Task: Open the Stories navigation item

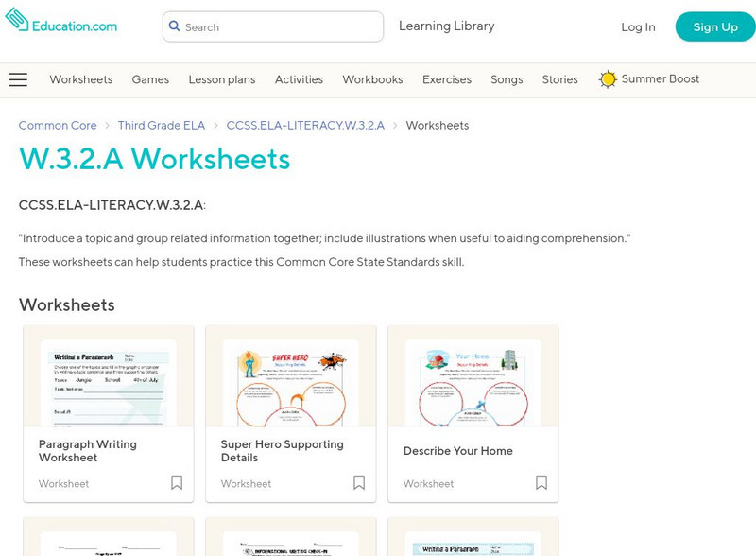Action: click(559, 79)
